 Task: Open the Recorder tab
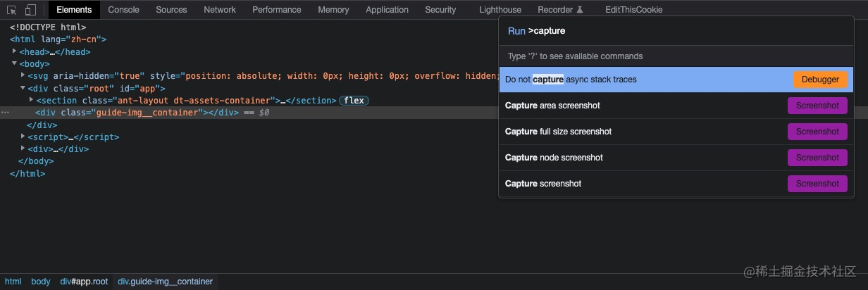coord(560,10)
